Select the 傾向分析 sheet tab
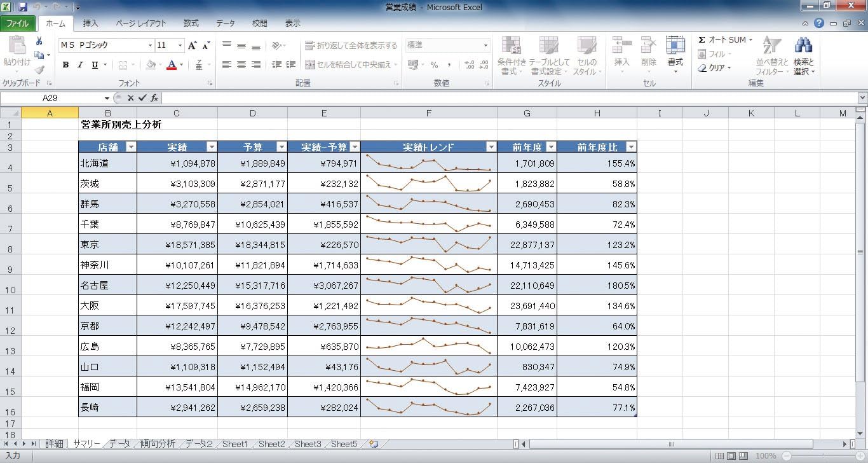The width and height of the screenshot is (868, 463). click(x=158, y=444)
